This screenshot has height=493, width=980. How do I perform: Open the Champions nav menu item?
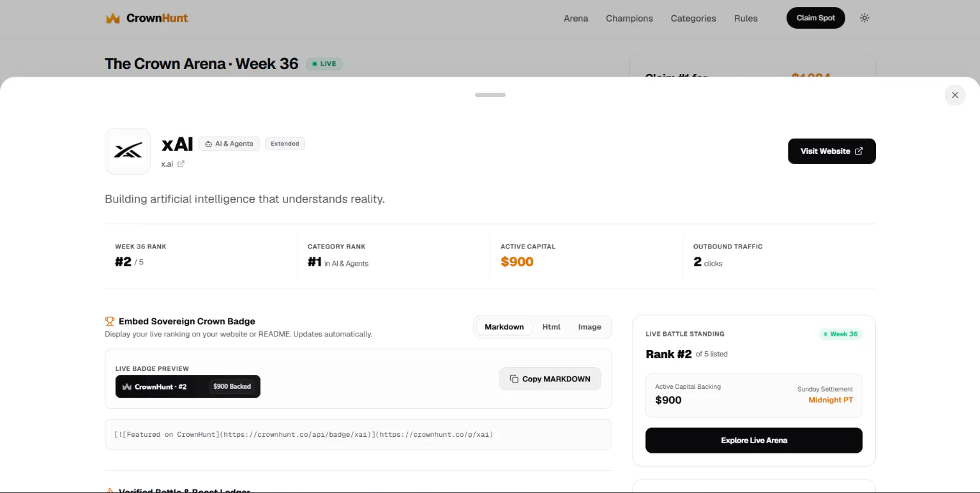(629, 19)
